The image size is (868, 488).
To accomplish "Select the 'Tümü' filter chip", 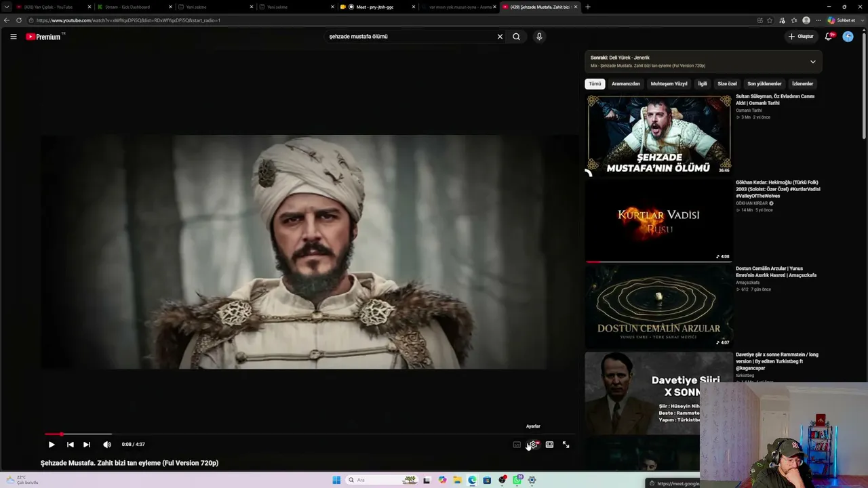I will coord(595,84).
